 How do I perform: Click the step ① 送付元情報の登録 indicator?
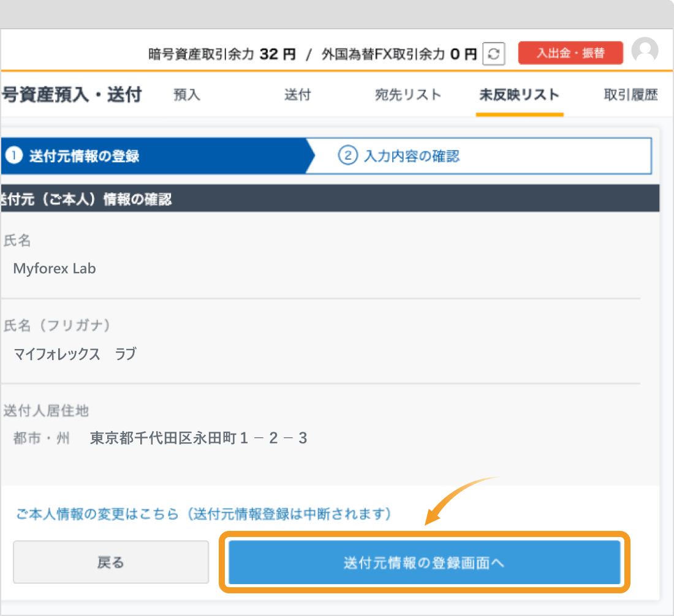[x=86, y=156]
